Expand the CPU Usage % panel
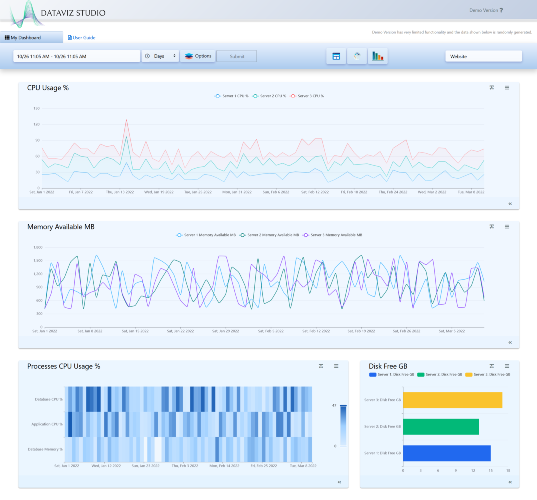This screenshot has height=500, width=537. click(492, 88)
